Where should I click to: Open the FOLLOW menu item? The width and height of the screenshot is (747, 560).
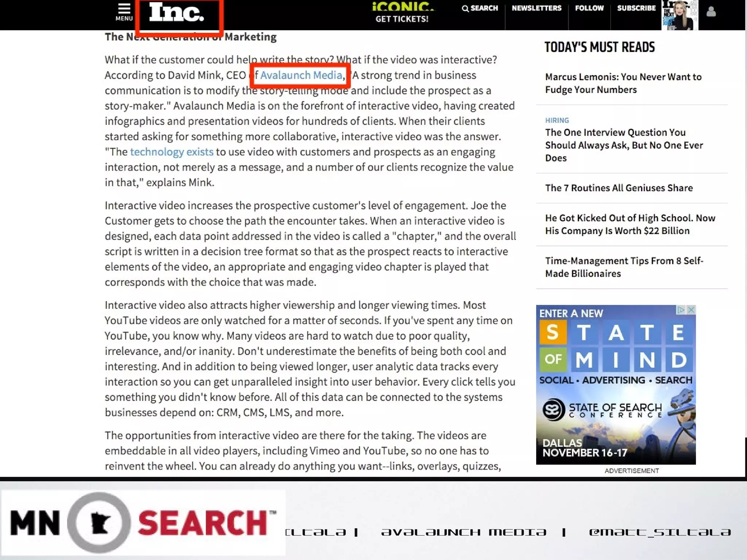click(x=589, y=8)
